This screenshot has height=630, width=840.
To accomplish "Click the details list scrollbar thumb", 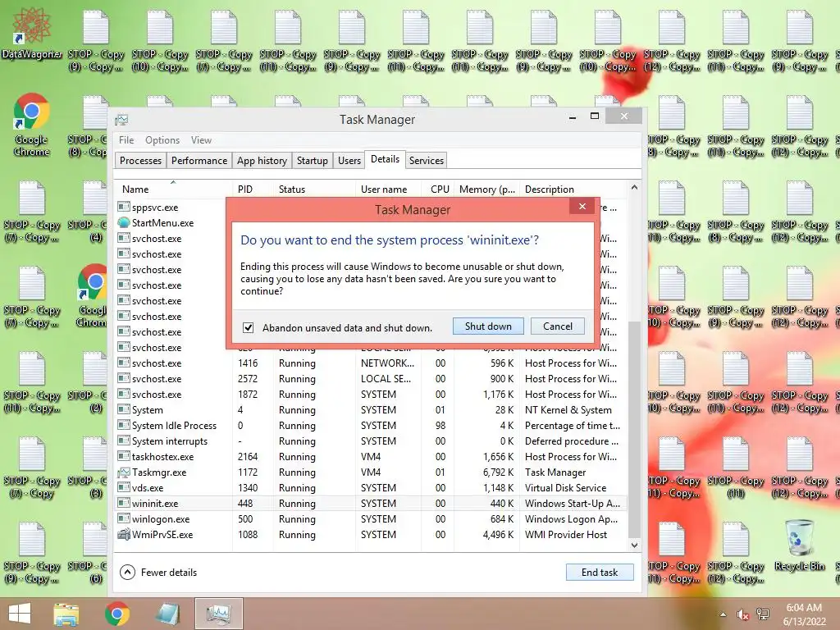I will pyautogui.click(x=634, y=428).
